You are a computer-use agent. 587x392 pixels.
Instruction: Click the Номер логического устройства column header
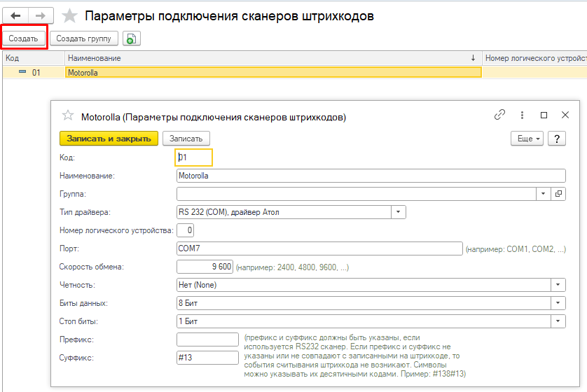pyautogui.click(x=534, y=58)
